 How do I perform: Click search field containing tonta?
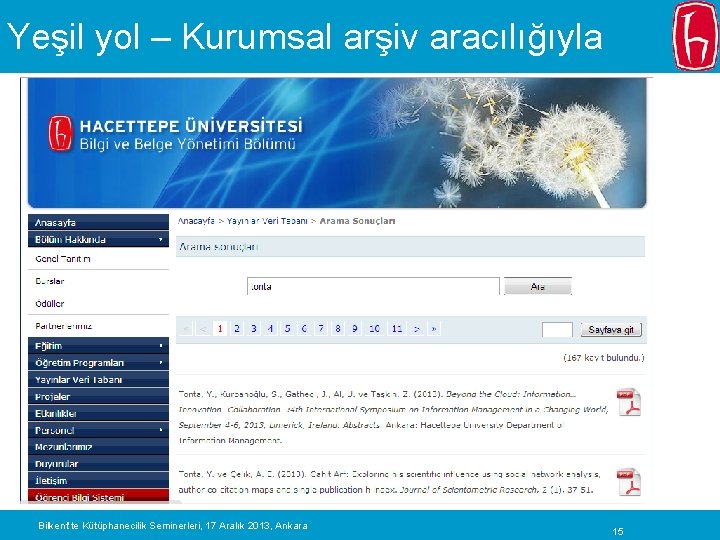tap(373, 286)
